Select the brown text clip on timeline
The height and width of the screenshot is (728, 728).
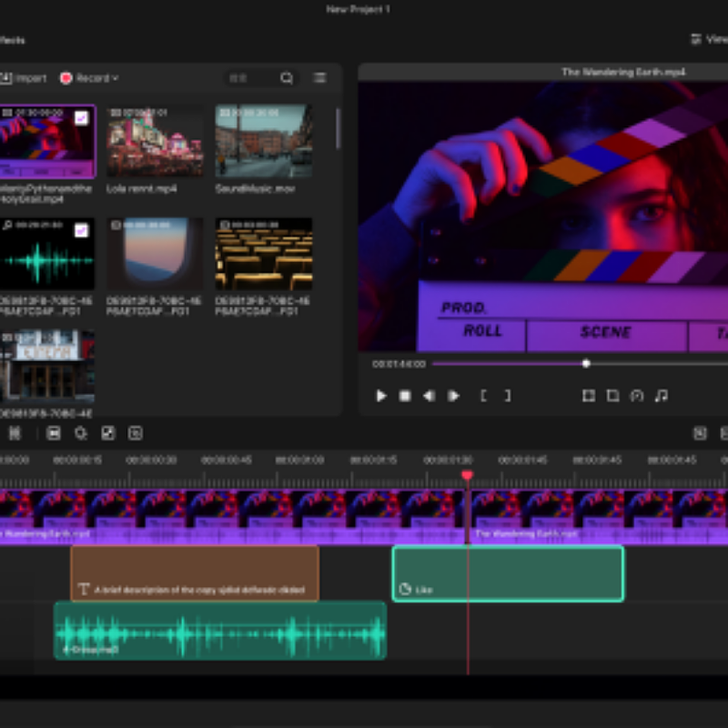tap(195, 573)
